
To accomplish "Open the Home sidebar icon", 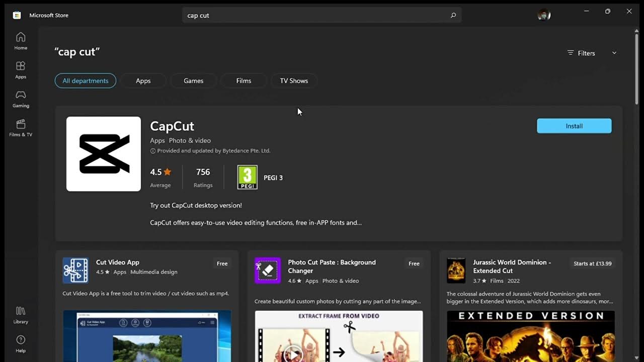I will (21, 41).
